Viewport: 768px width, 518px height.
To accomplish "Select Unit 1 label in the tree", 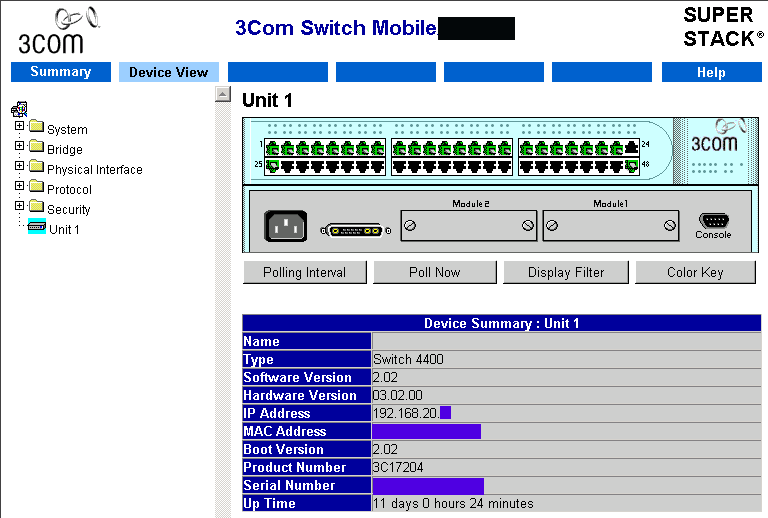I will click(x=64, y=230).
